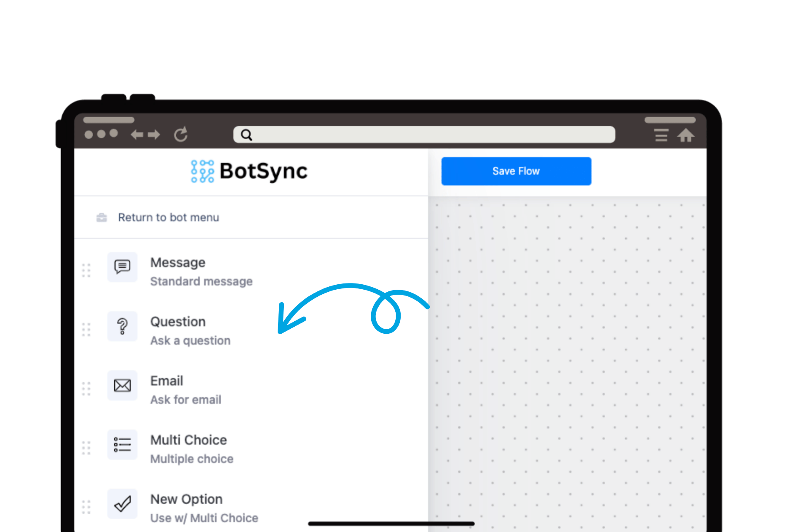
Task: Click the BotSync logo icon
Action: [x=202, y=171]
